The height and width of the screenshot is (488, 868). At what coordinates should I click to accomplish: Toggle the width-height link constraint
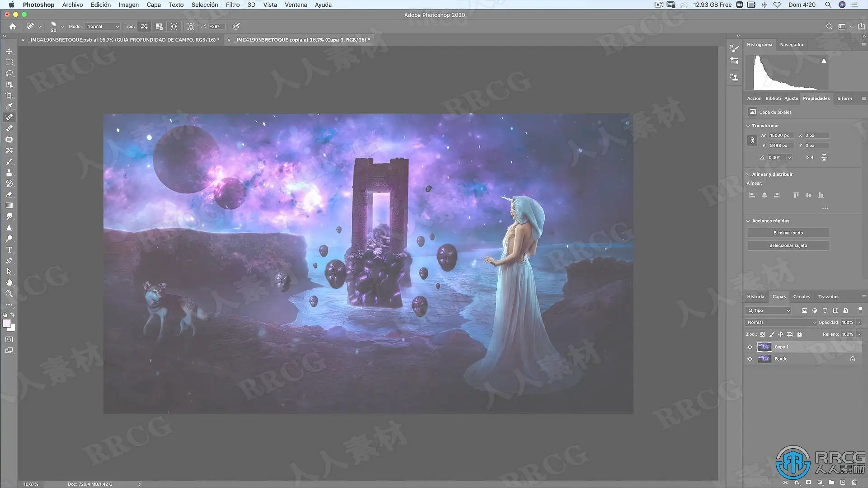(x=752, y=141)
